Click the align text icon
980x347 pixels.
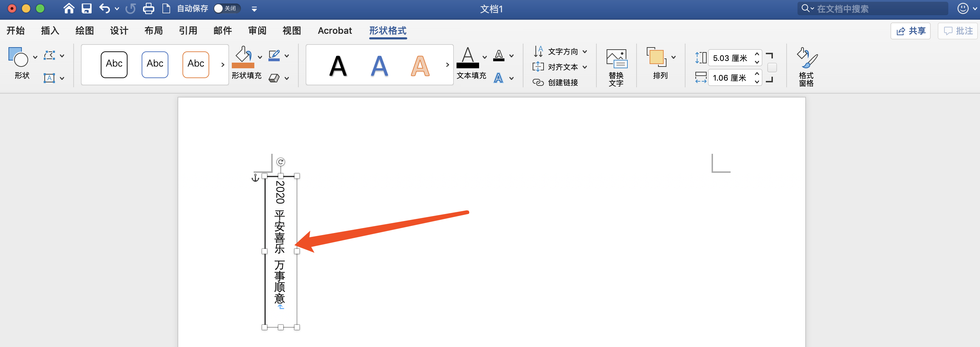pyautogui.click(x=538, y=67)
